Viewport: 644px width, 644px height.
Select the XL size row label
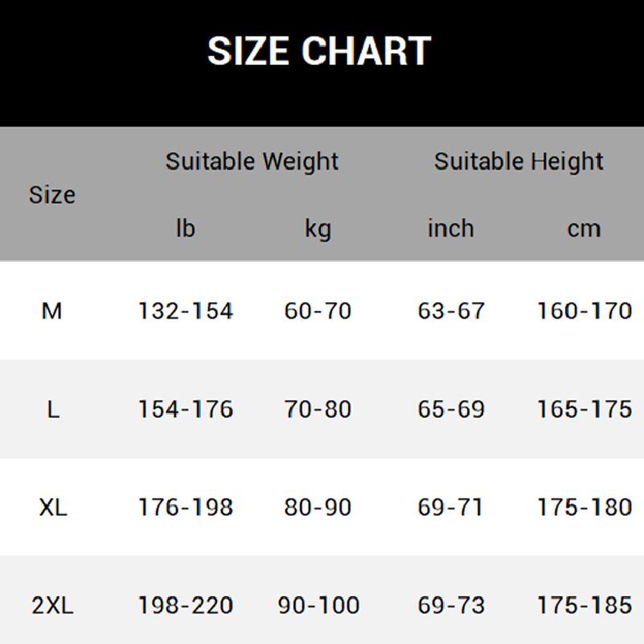tap(52, 508)
